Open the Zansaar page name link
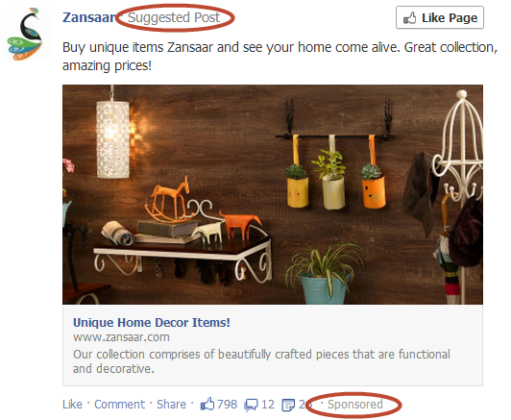The height and width of the screenshot is (420, 511). point(89,17)
